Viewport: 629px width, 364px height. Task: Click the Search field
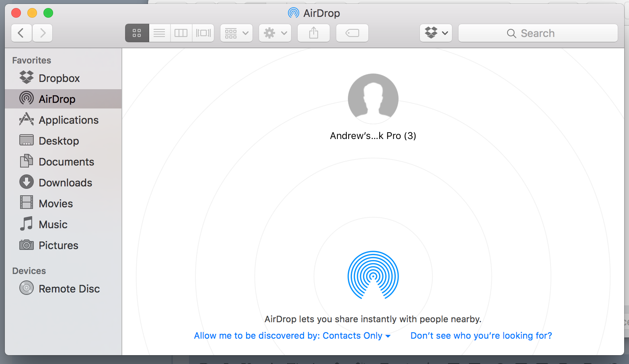point(538,33)
